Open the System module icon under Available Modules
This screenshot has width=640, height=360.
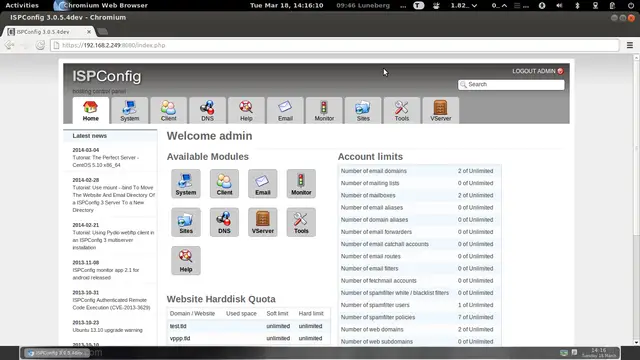pos(186,184)
